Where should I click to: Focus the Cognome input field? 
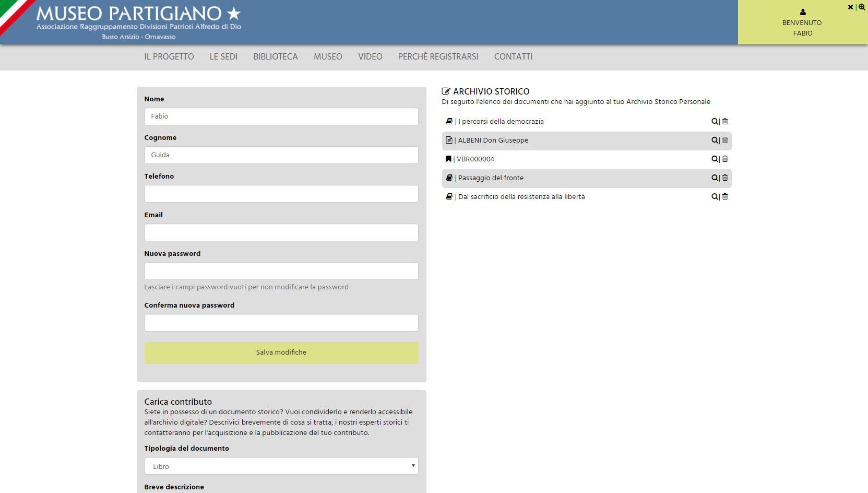click(281, 155)
